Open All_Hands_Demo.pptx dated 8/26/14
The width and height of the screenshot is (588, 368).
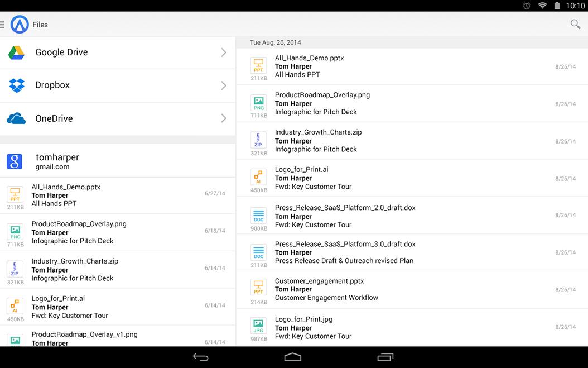[x=412, y=66]
